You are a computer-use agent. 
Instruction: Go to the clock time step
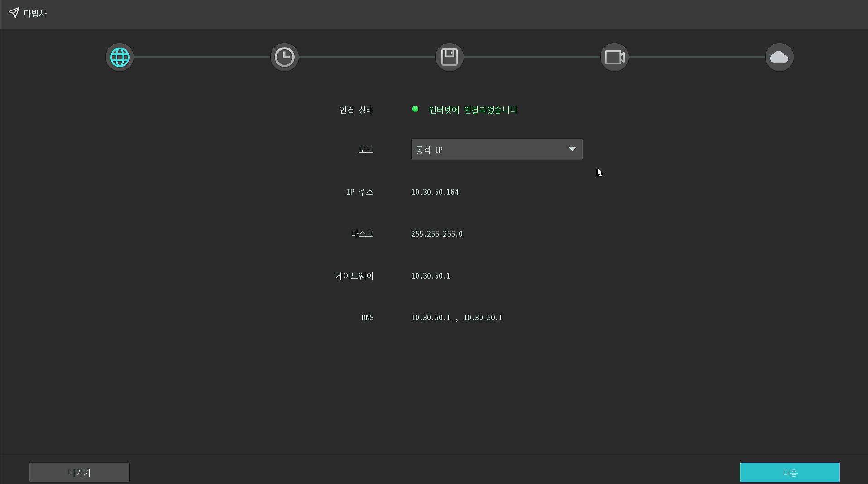coord(285,57)
